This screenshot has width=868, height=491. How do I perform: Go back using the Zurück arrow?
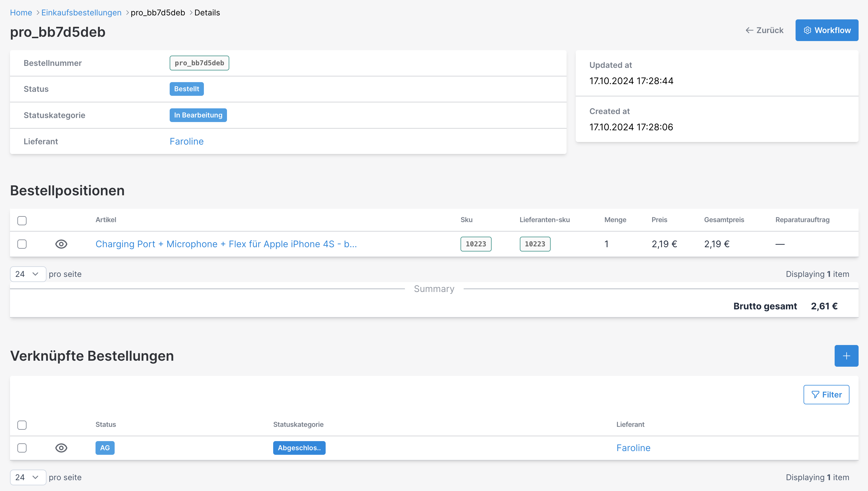764,30
